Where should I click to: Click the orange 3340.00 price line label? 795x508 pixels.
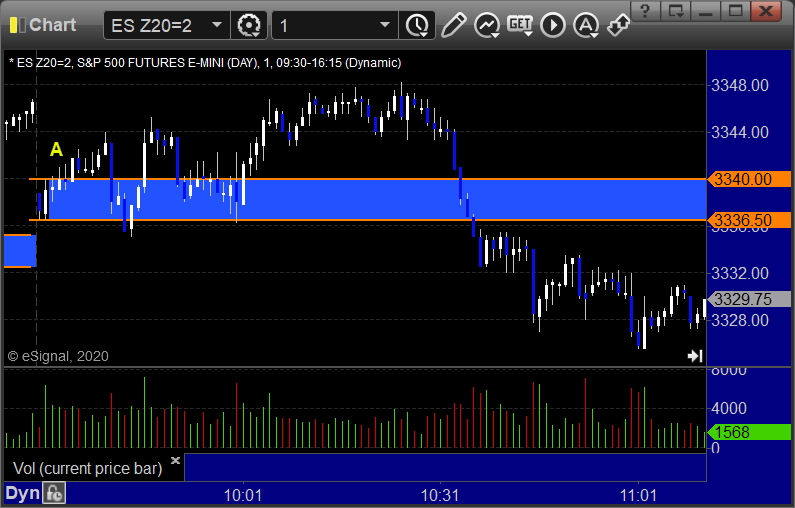pyautogui.click(x=749, y=179)
